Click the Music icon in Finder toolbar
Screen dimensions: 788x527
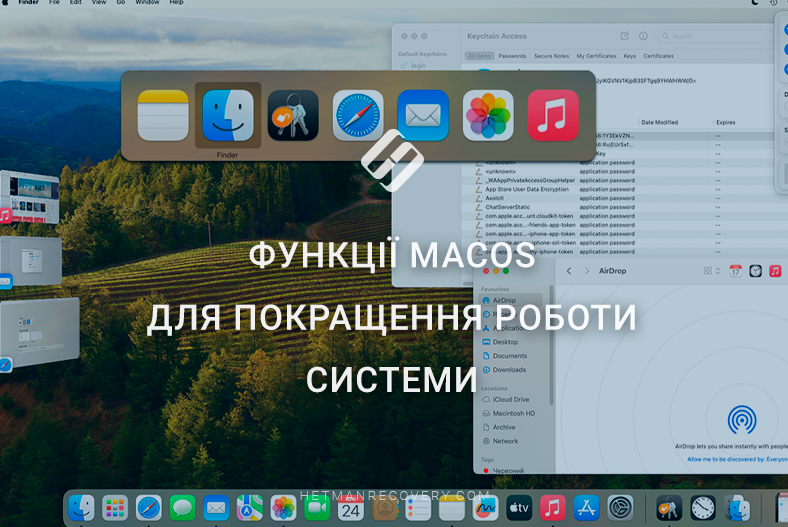(775, 271)
